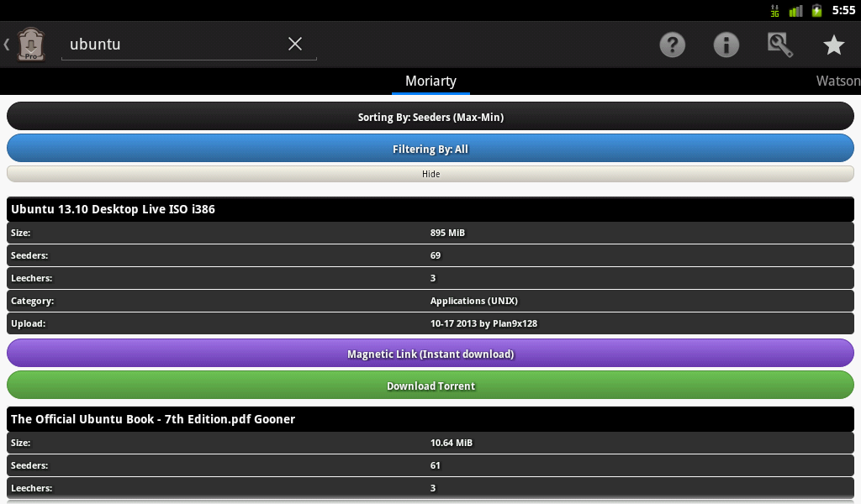Collapse options with the Hide button

pos(430,174)
